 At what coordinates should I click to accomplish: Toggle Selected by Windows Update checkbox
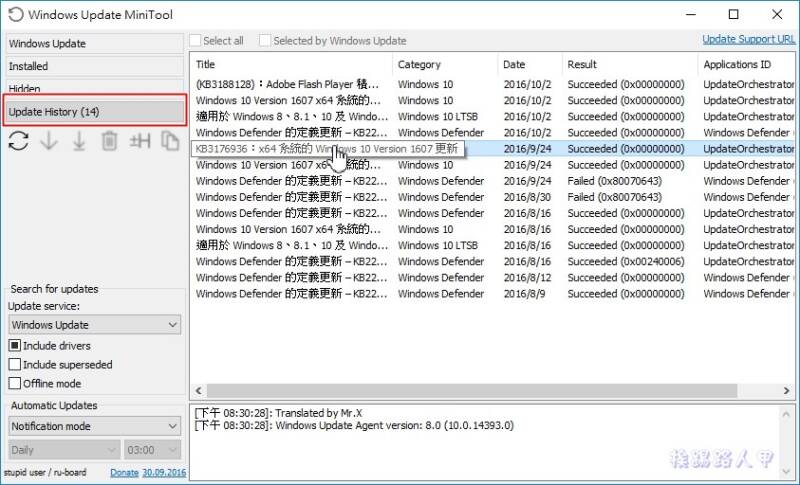click(x=265, y=40)
